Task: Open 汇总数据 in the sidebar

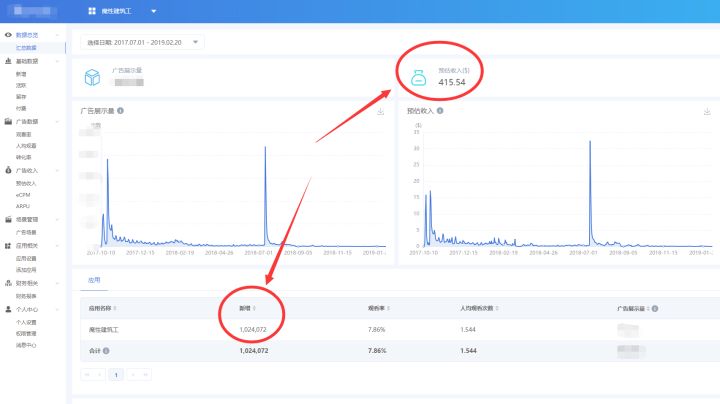Action: pyautogui.click(x=26, y=48)
